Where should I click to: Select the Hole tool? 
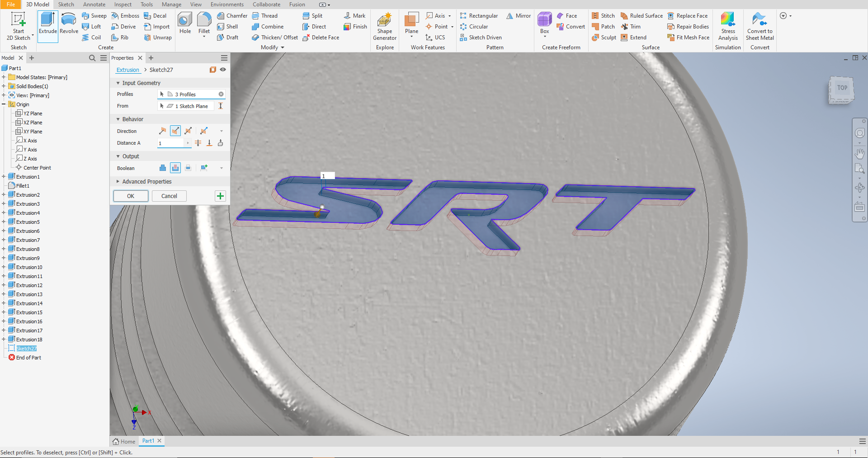tap(185, 24)
